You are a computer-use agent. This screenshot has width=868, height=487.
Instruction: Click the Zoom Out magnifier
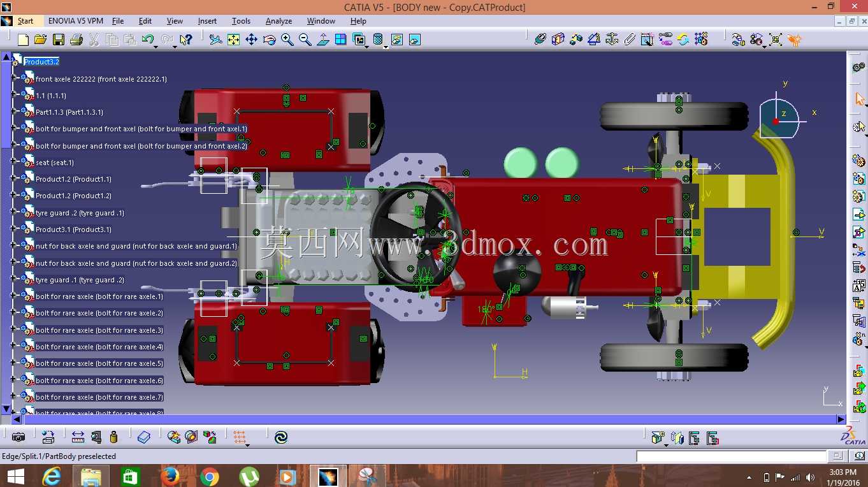pos(305,40)
